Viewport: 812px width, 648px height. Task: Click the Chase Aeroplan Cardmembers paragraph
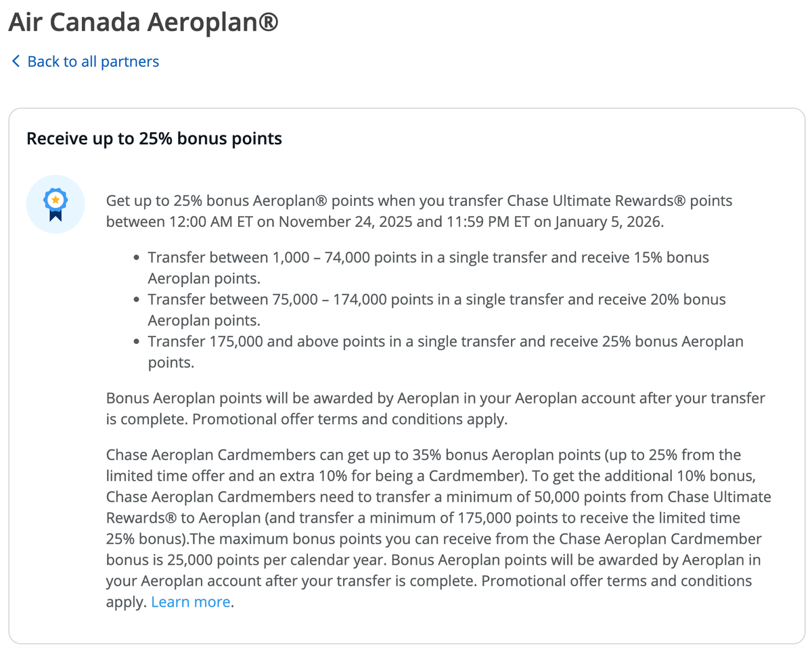click(x=433, y=517)
